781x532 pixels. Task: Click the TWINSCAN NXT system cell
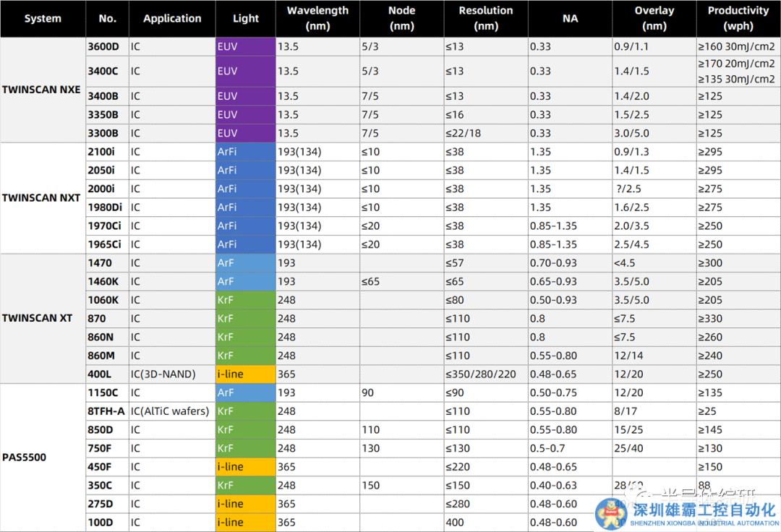tap(43, 198)
